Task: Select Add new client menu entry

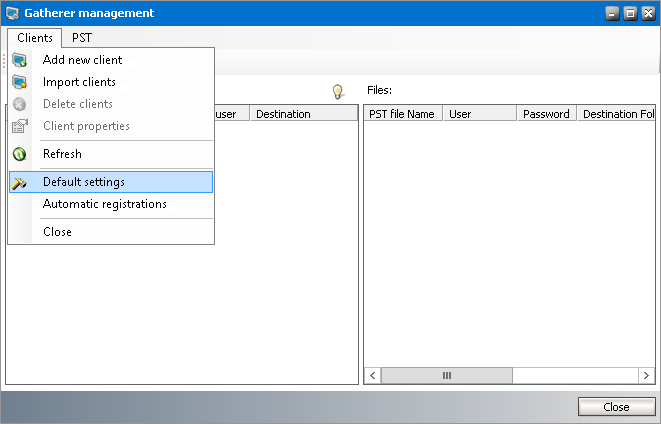Action: (82, 60)
